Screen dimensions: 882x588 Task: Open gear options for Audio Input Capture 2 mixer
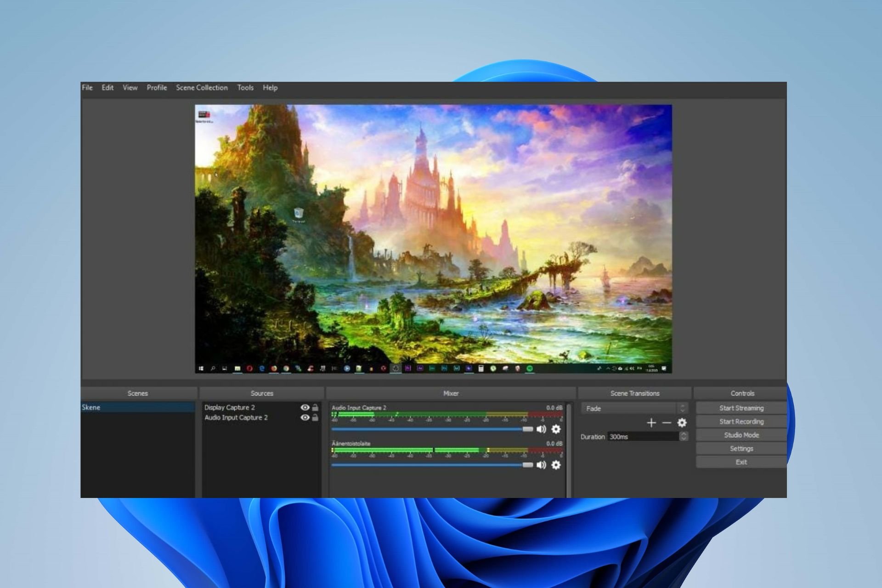(x=556, y=429)
